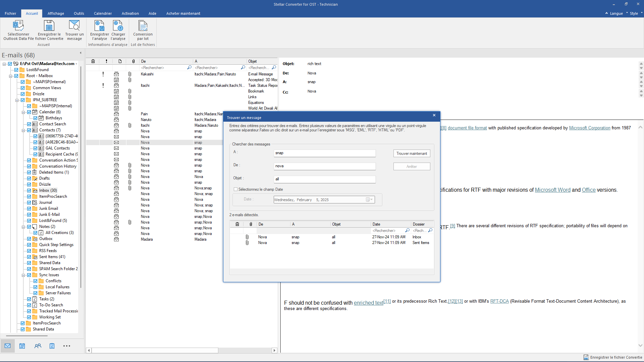Open the Date picker dropdown
The height and width of the screenshot is (362, 644).
pos(369,200)
